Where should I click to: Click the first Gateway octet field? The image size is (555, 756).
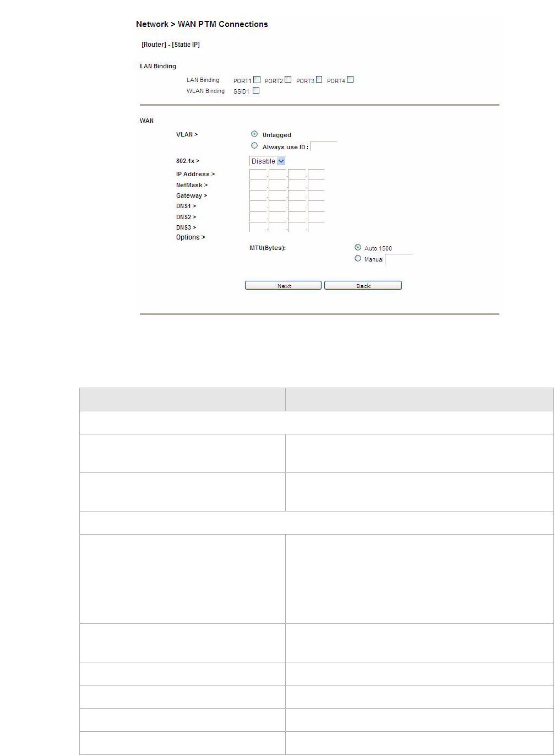tap(258, 195)
